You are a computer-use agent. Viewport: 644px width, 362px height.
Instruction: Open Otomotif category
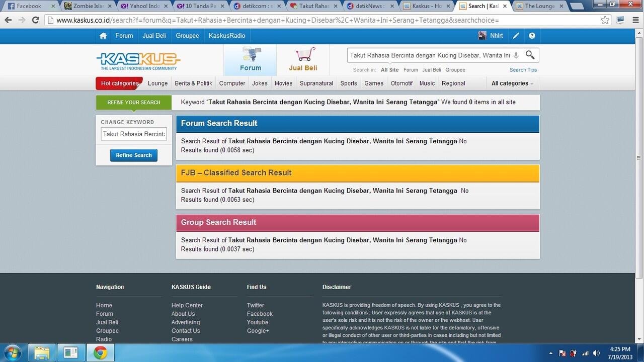pyautogui.click(x=402, y=83)
